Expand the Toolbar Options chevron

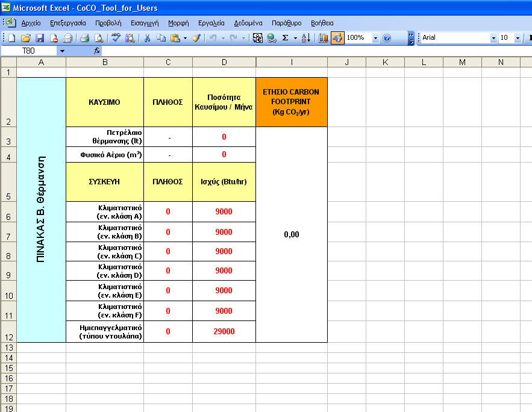411,38
